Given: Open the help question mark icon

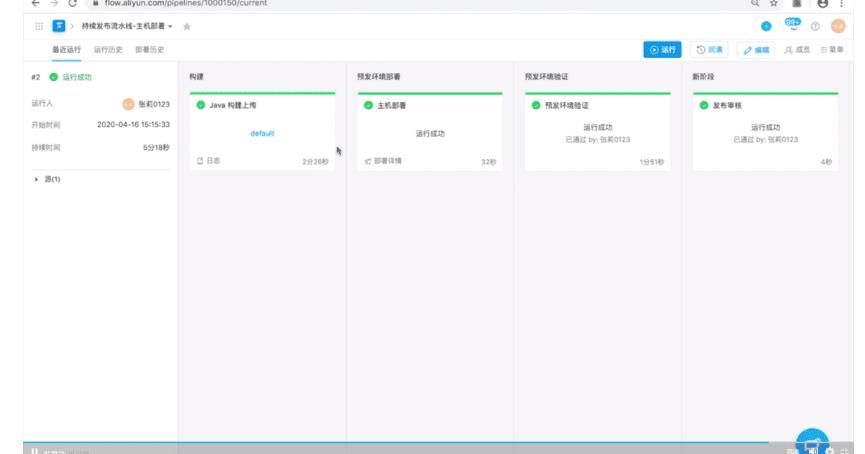Looking at the screenshot, I should [815, 26].
